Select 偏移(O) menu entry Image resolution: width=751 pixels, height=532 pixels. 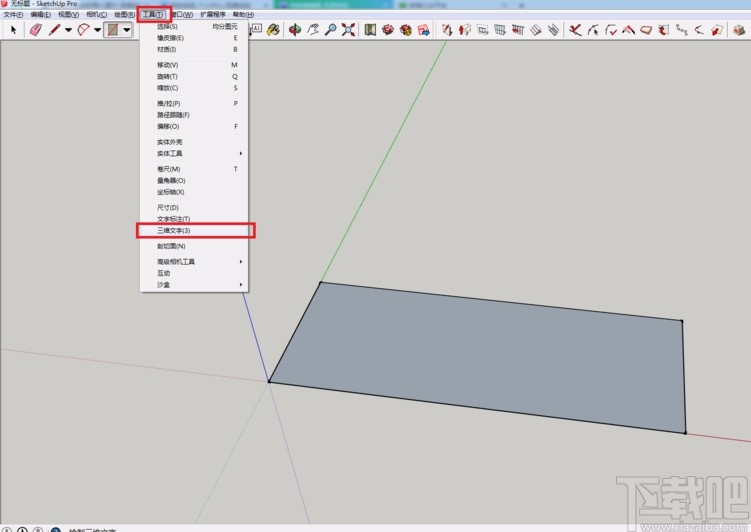(x=194, y=126)
